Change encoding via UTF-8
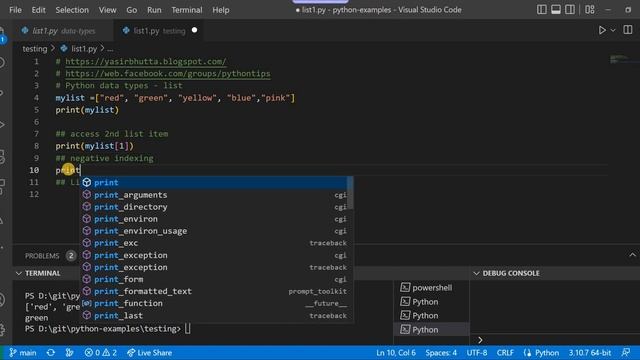Viewport: 640px width, 360px height. [477, 353]
